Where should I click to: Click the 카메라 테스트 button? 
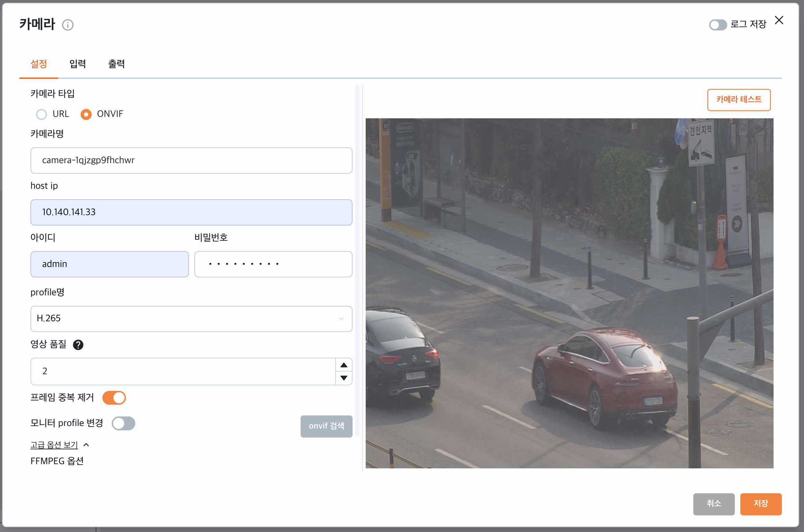739,100
